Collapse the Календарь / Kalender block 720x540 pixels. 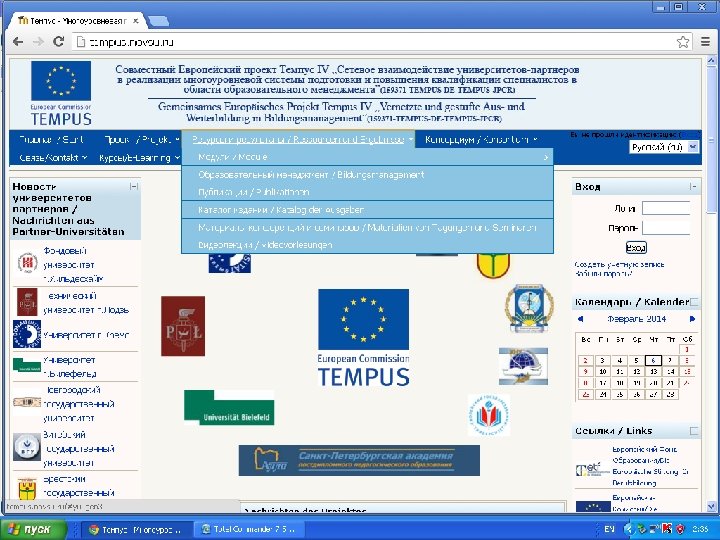click(694, 302)
